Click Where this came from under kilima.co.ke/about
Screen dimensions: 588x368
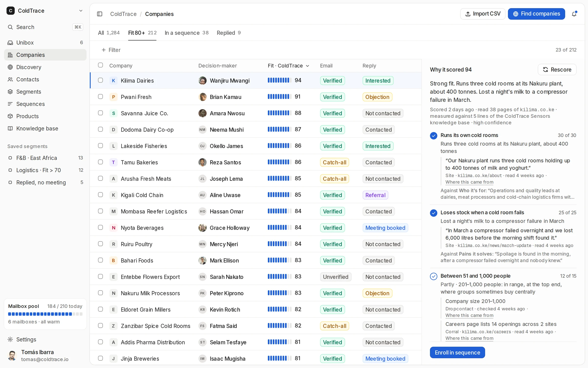[x=469, y=182]
